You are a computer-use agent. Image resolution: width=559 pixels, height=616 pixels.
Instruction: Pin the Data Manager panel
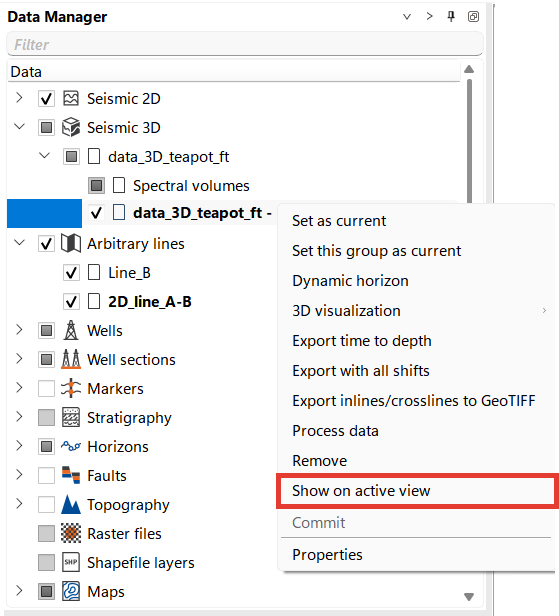451,16
